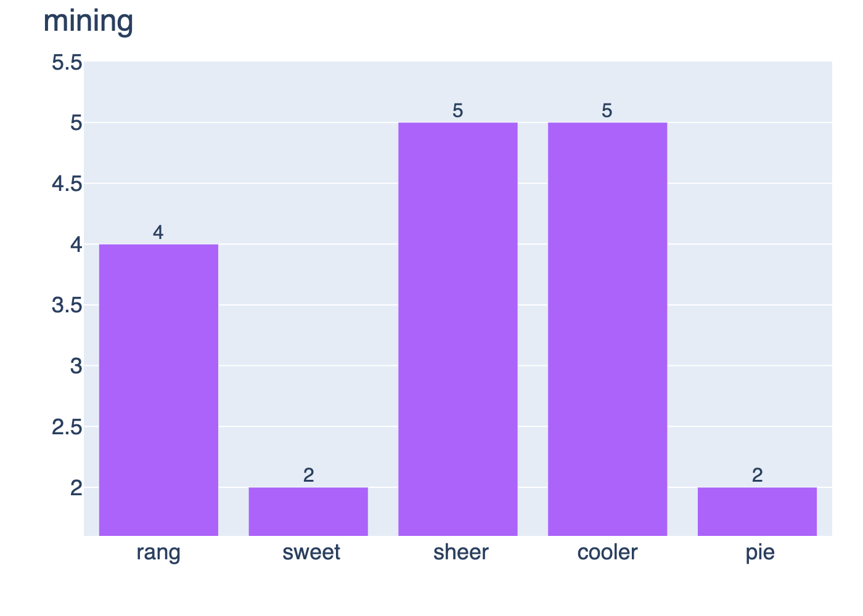863x616 pixels.
Task: Select the "sheer" x-axis label
Action: pos(460,553)
